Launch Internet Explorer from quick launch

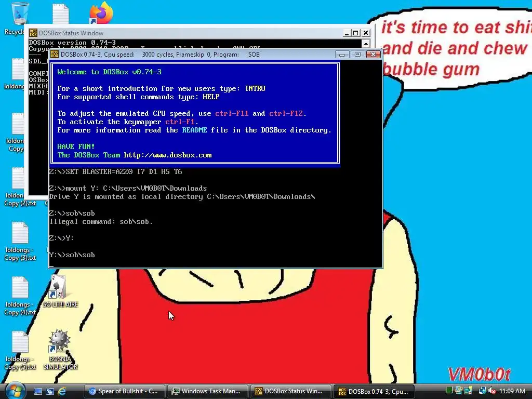62,391
